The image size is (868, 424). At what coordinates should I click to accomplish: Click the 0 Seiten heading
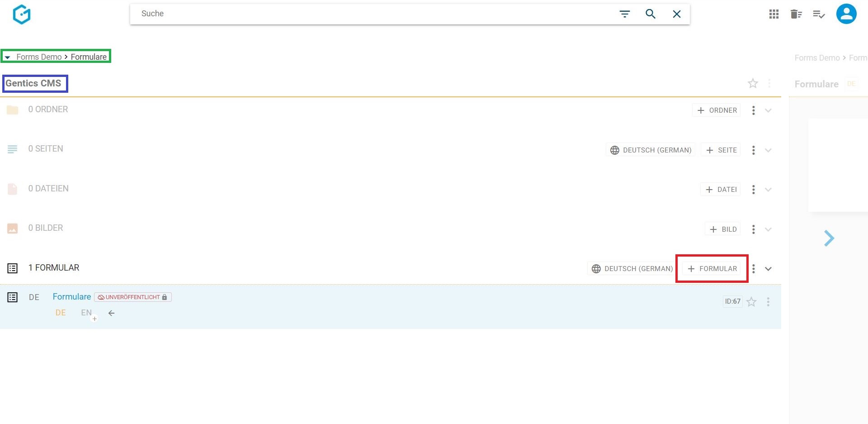pyautogui.click(x=46, y=149)
